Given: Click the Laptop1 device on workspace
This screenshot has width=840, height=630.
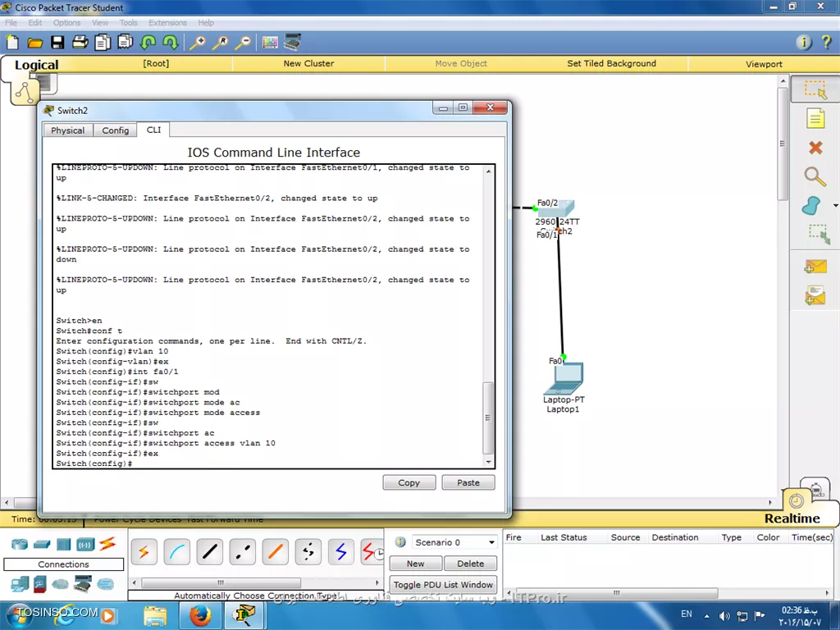Looking at the screenshot, I should coord(563,379).
